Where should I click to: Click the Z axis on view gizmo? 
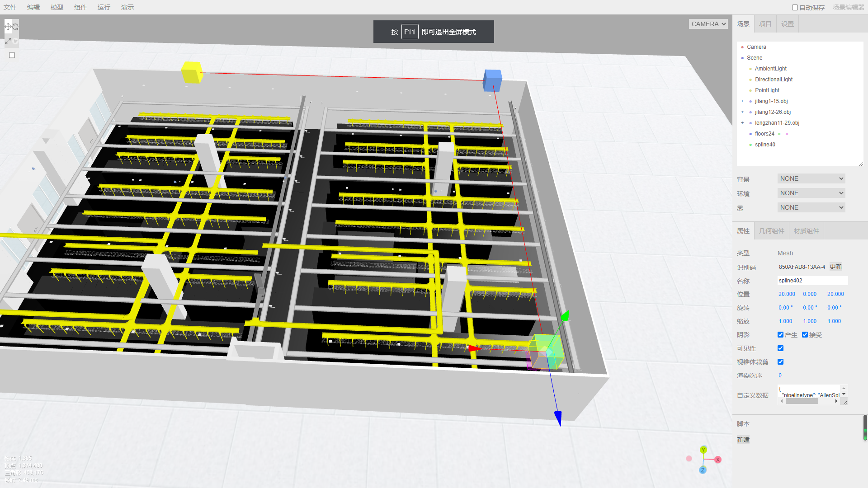[x=703, y=470]
